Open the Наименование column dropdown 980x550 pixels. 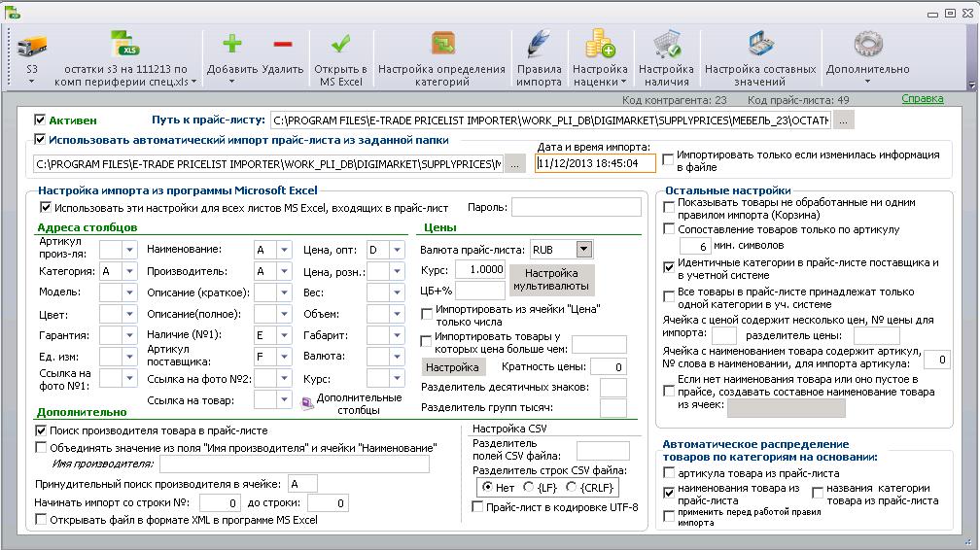pos(284,250)
